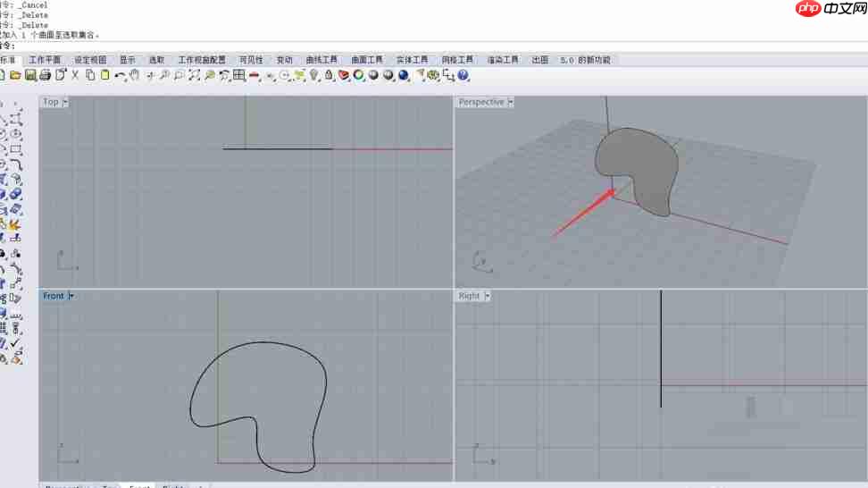Print using the printer icon
868x488 pixels.
pyautogui.click(x=45, y=75)
